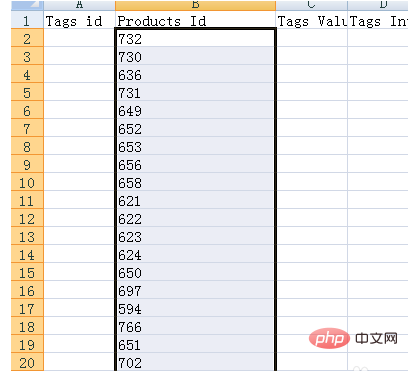Select the cell containing 622

pos(196,219)
